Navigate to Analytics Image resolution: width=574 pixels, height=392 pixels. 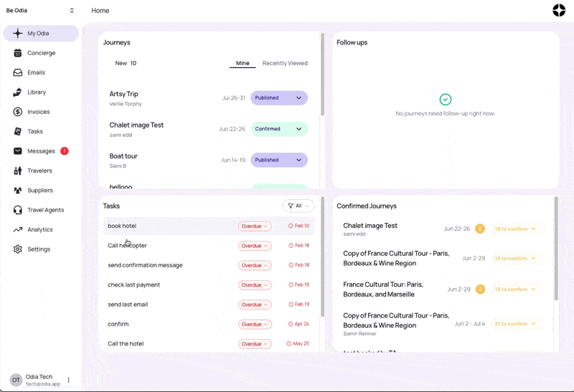pos(41,229)
